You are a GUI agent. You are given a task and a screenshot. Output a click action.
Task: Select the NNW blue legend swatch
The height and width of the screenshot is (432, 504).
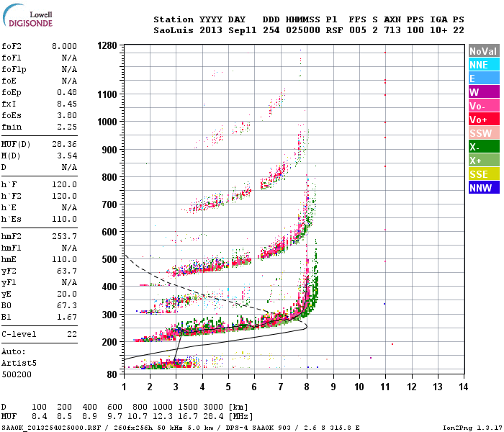coord(484,187)
